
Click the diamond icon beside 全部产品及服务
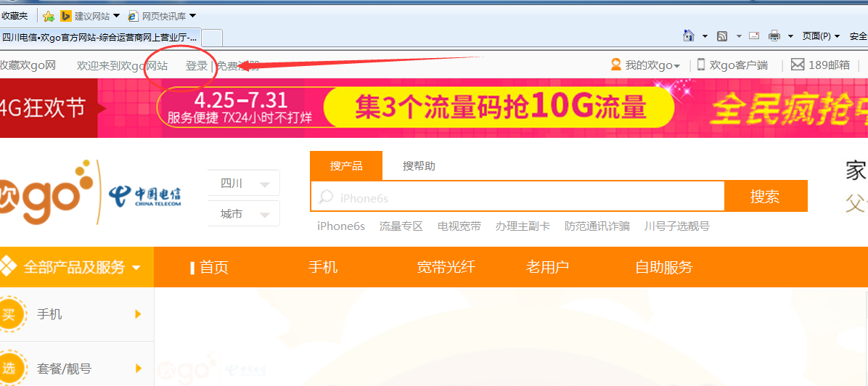tap(7, 267)
